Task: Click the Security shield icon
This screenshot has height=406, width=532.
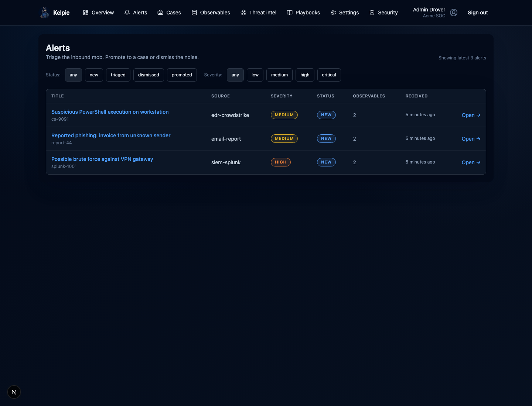Action: pyautogui.click(x=372, y=13)
